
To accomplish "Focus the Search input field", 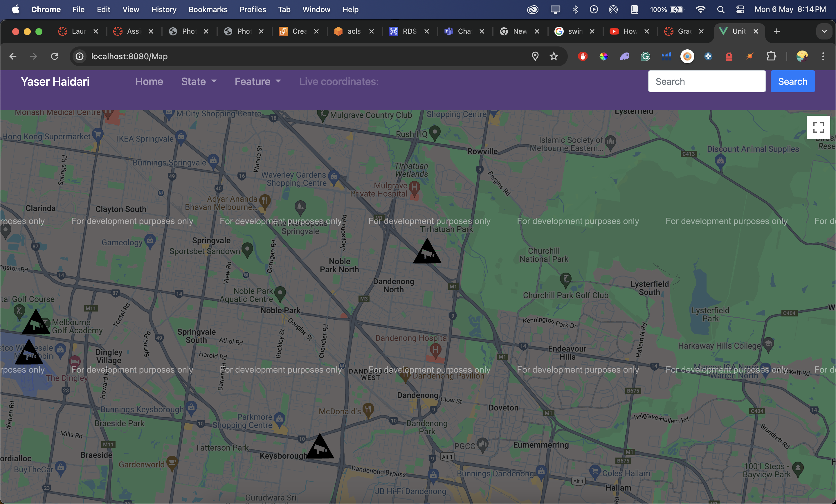I will 707,82.
